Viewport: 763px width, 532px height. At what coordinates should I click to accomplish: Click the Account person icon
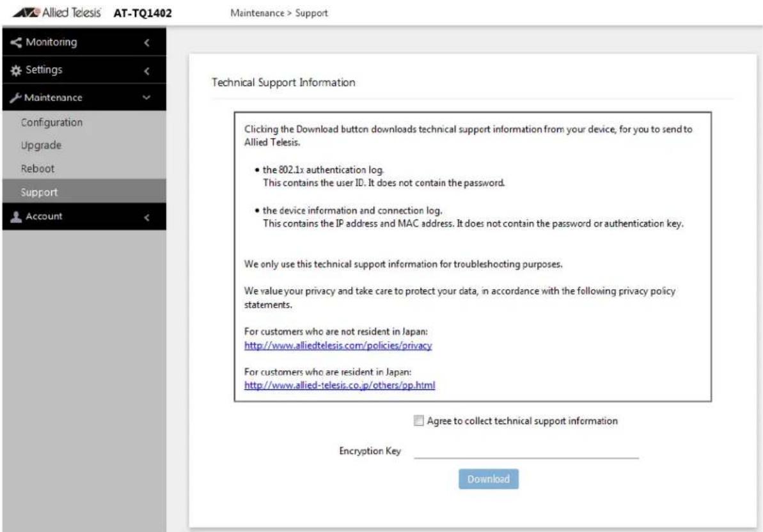[x=15, y=217]
